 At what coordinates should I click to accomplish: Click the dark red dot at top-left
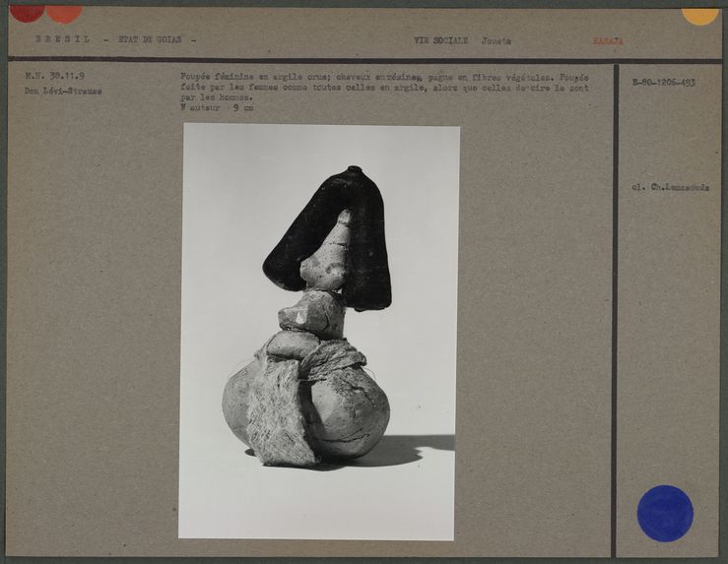(x=27, y=12)
